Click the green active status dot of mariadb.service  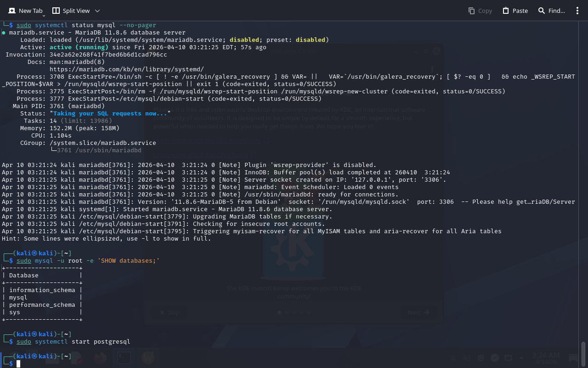tap(4, 33)
